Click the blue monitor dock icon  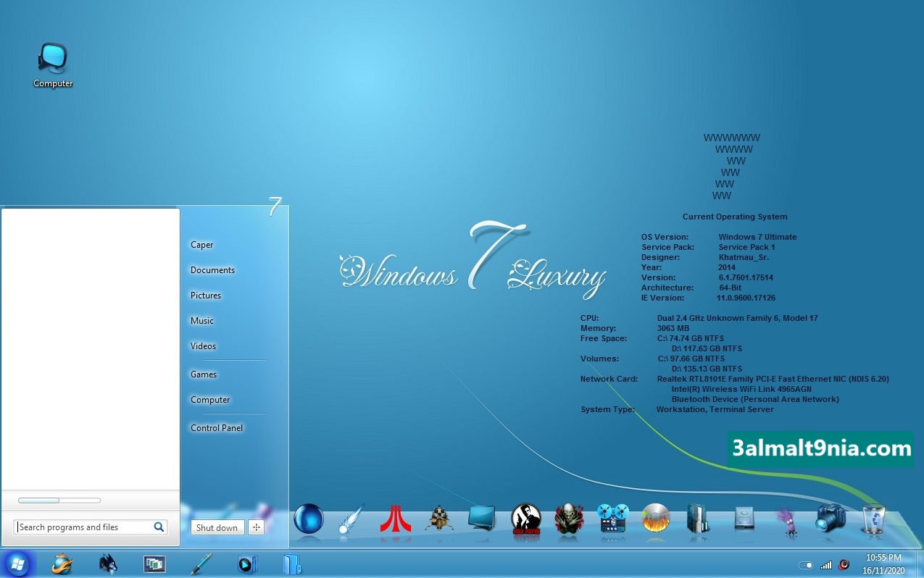coord(482,519)
